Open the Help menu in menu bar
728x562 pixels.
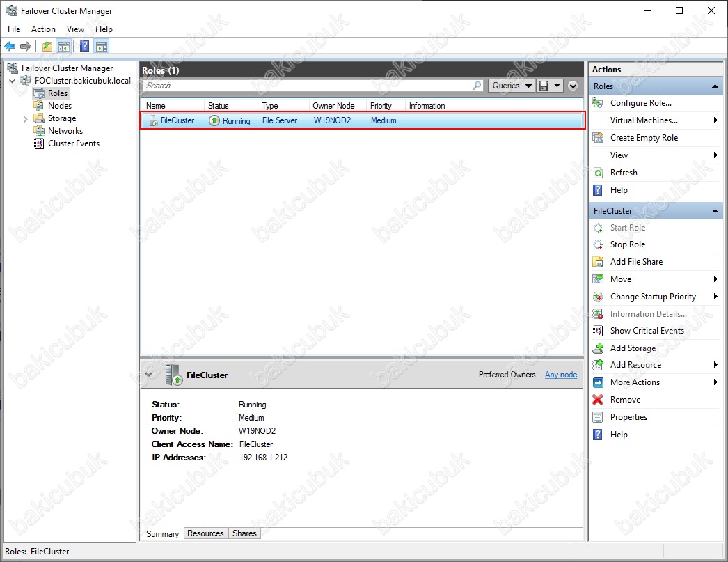click(x=104, y=29)
